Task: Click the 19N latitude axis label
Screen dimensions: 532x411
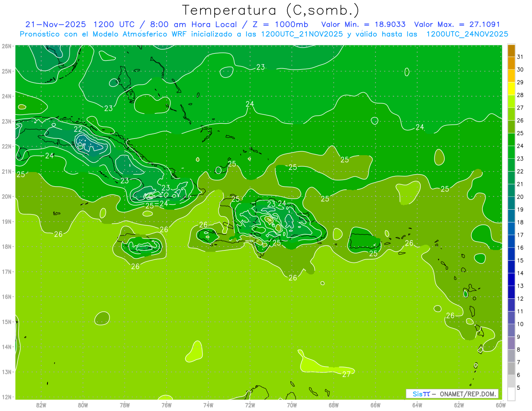Action: (x=7, y=221)
